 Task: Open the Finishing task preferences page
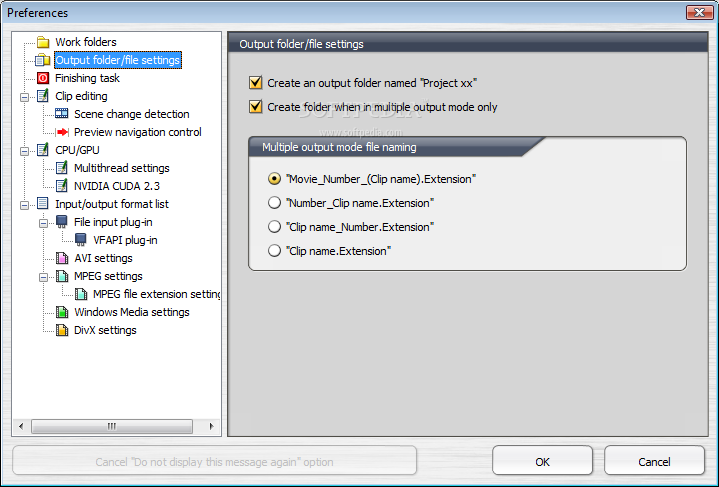click(x=87, y=78)
